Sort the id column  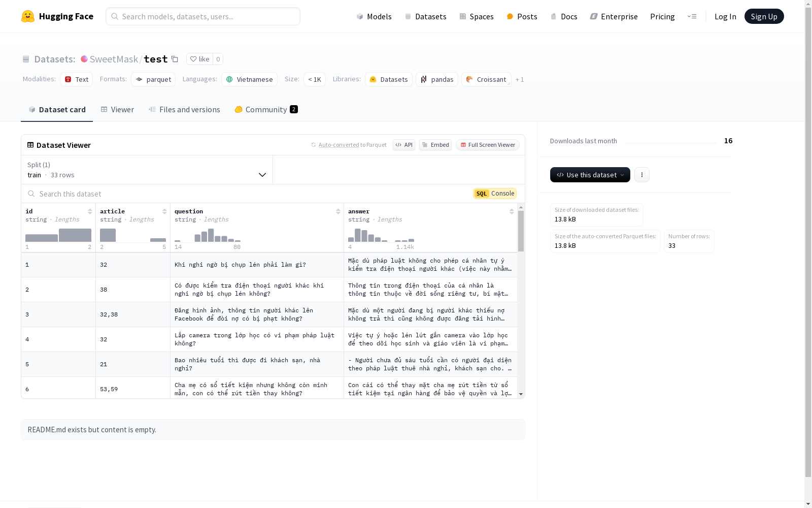click(90, 211)
